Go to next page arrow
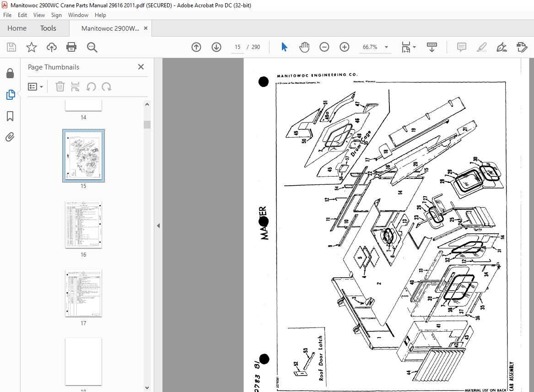 216,47
